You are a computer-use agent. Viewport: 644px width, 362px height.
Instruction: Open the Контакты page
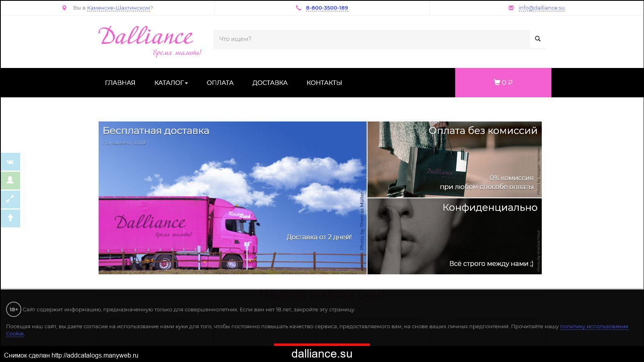click(x=324, y=83)
